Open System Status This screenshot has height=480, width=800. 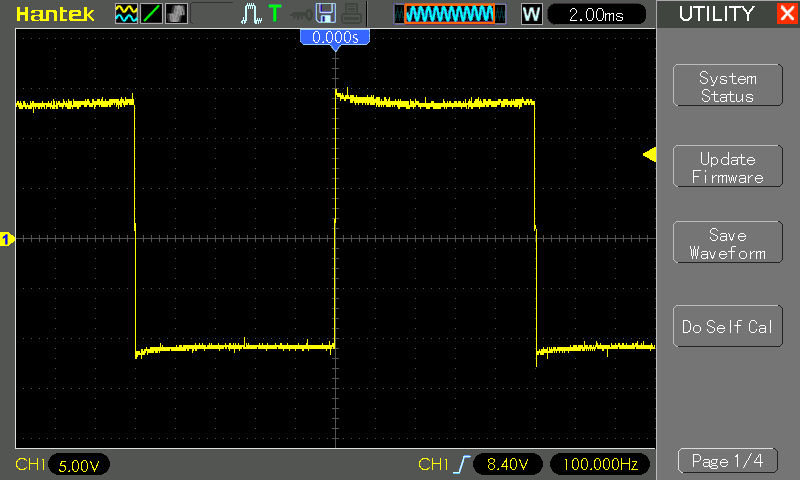(727, 87)
